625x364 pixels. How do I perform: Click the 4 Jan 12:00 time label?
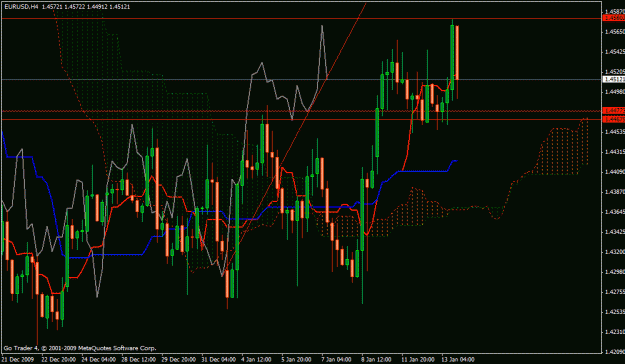[x=257, y=359]
